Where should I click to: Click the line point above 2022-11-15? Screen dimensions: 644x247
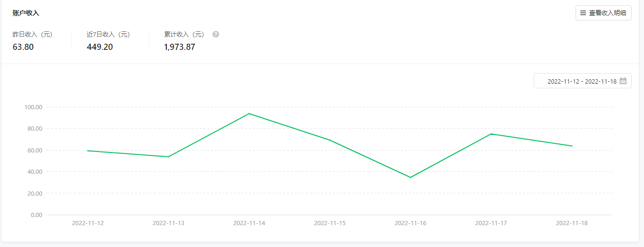click(x=330, y=140)
